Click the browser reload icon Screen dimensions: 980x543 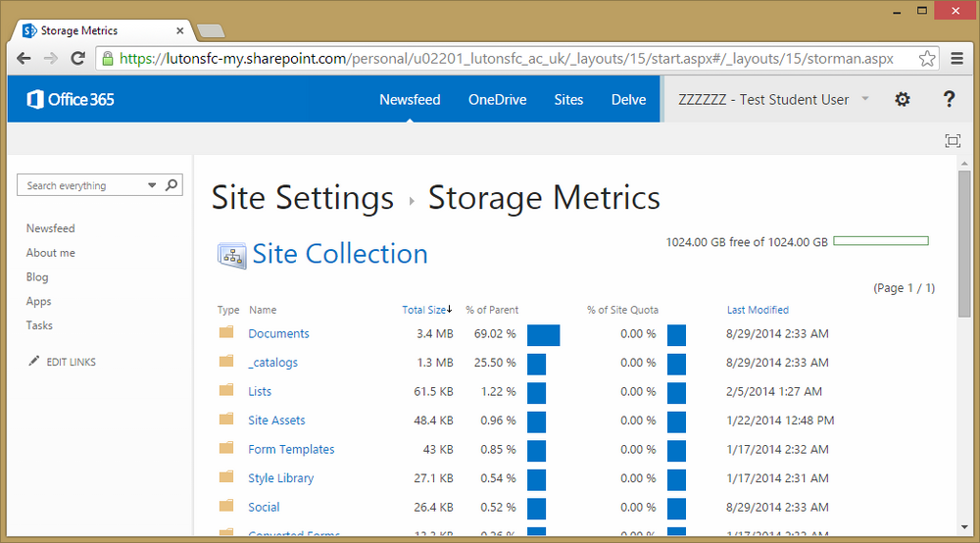point(78,59)
